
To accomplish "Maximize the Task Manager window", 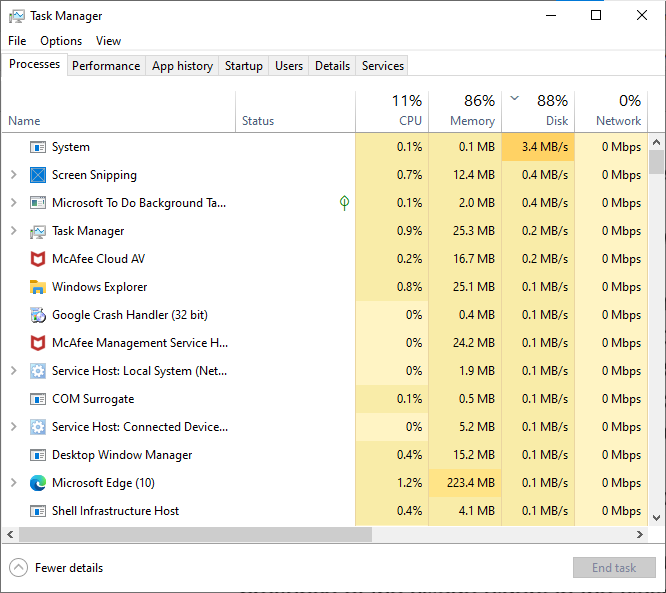I will coord(596,16).
